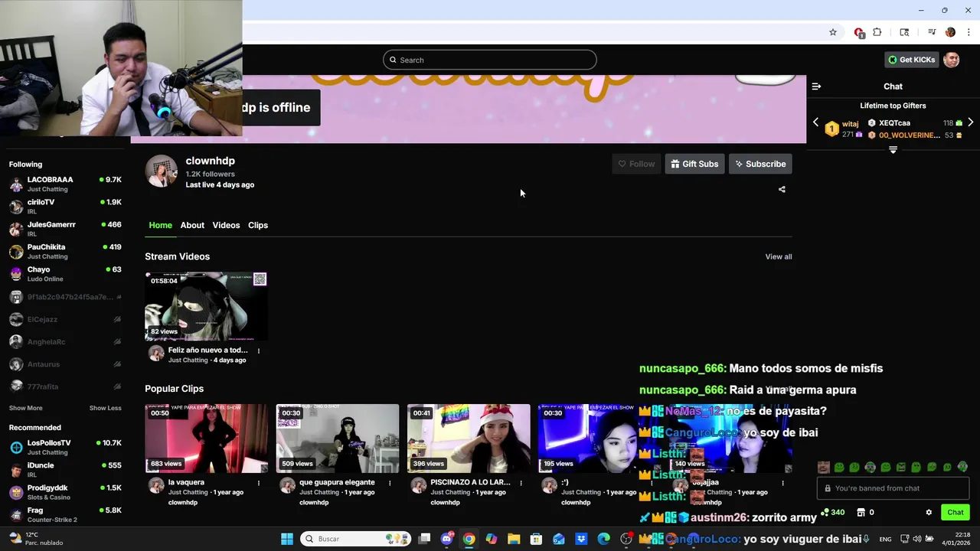Open cirlioTV channel in Following list
Viewport: 980px width, 551px height.
(65, 207)
